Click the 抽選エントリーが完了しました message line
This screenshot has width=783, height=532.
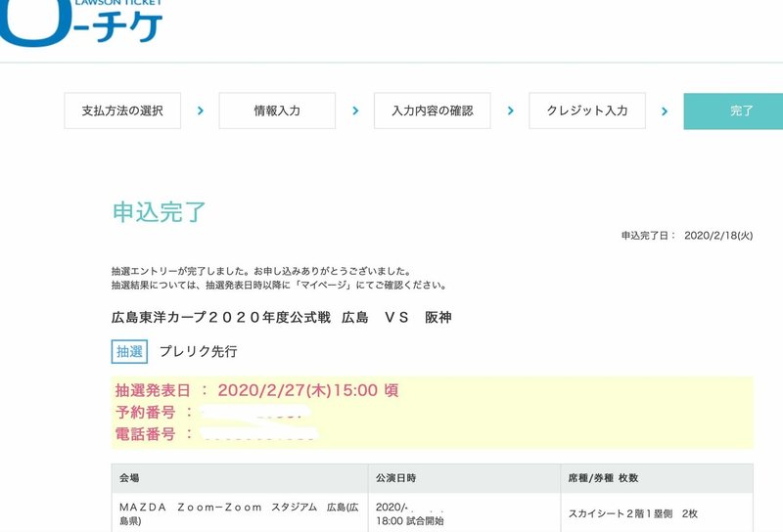(x=261, y=271)
